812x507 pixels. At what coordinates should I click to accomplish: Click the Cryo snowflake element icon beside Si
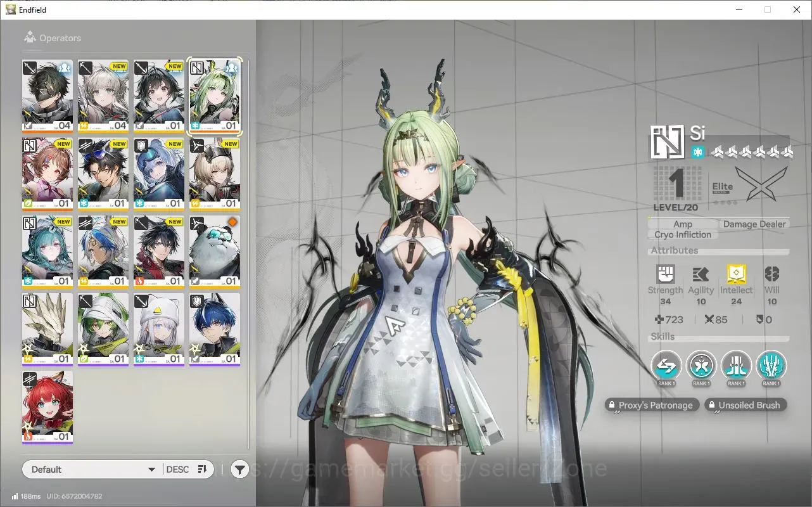697,152
